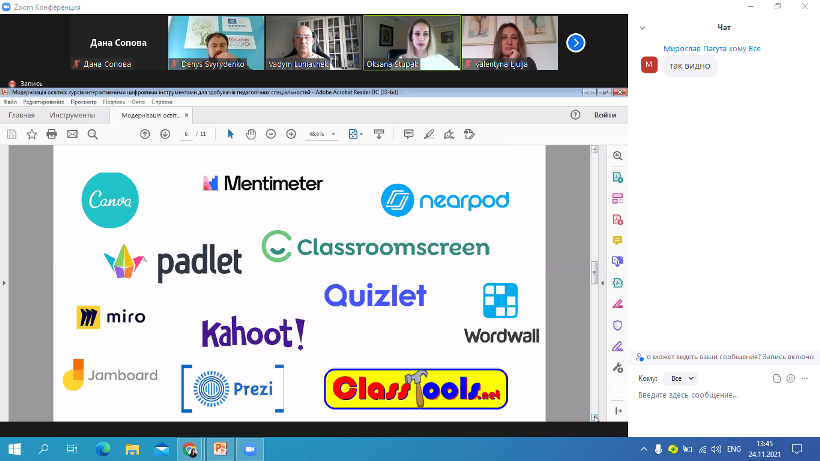This screenshot has height=461, width=820.
Task: Open chat more options ellipsis
Action: (x=805, y=378)
